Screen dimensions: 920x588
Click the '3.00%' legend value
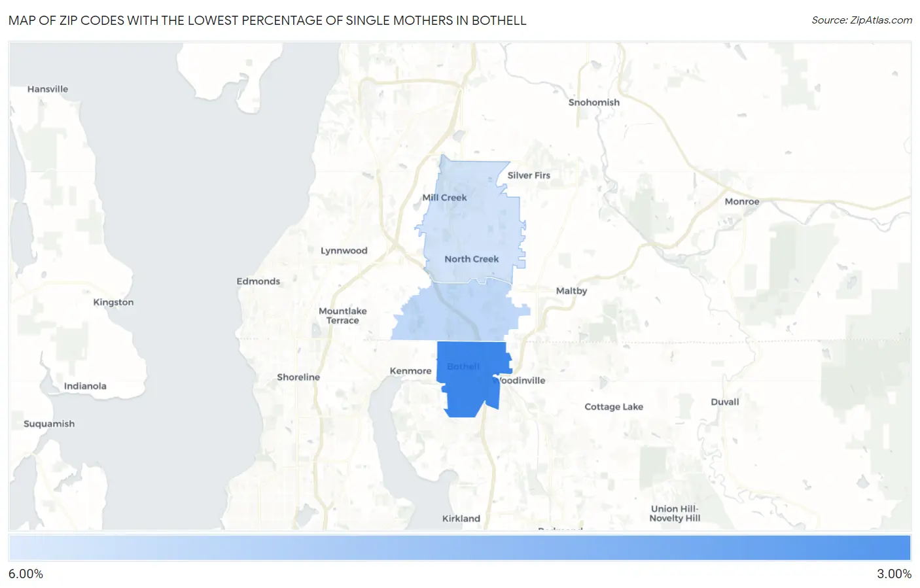tap(894, 574)
